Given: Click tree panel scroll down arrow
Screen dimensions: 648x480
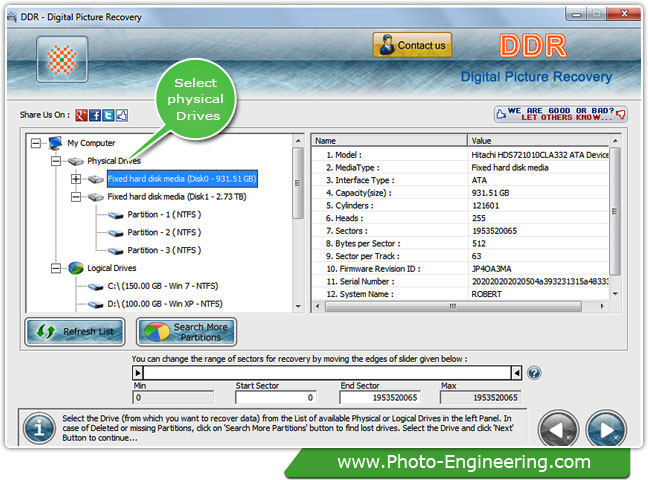Looking at the screenshot, I should pyautogui.click(x=298, y=307).
